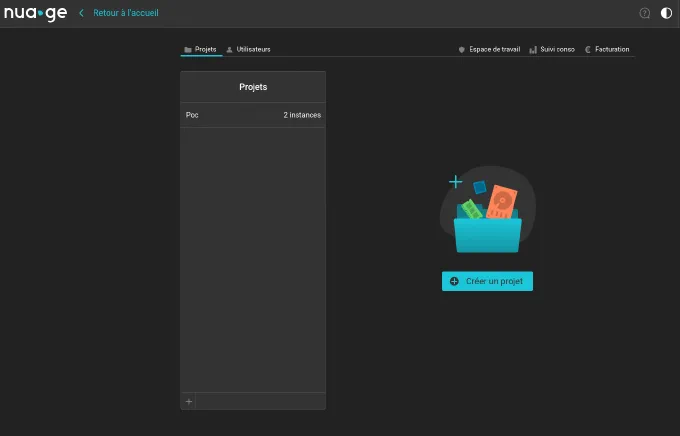Image resolution: width=680 pixels, height=436 pixels.
Task: Click the user icon beside Utilisateurs
Action: coord(229,50)
